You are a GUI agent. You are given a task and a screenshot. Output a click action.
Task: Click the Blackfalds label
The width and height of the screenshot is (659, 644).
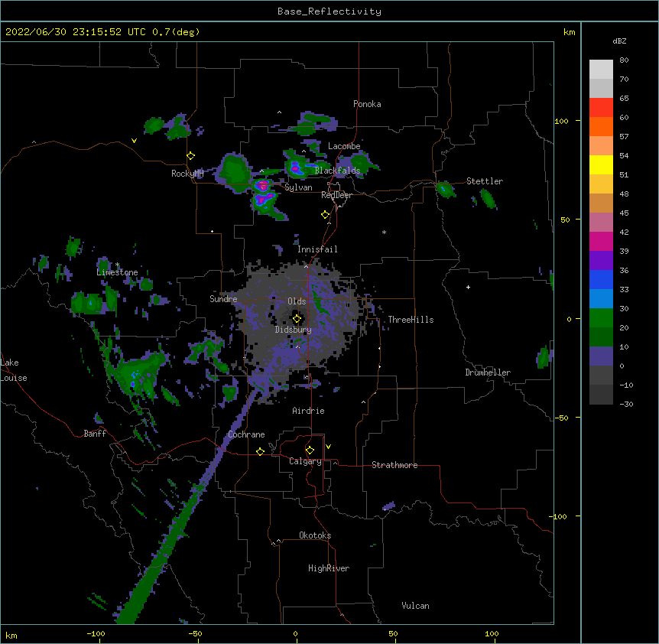pyautogui.click(x=337, y=171)
